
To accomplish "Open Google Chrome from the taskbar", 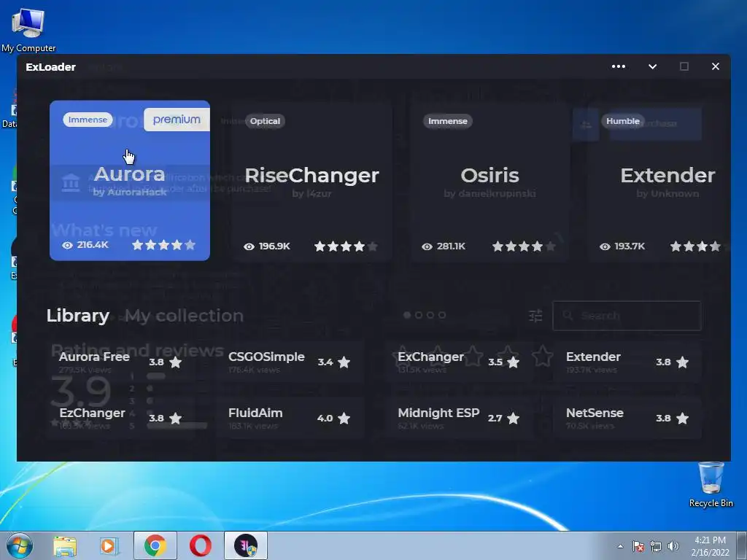I will [x=155, y=545].
